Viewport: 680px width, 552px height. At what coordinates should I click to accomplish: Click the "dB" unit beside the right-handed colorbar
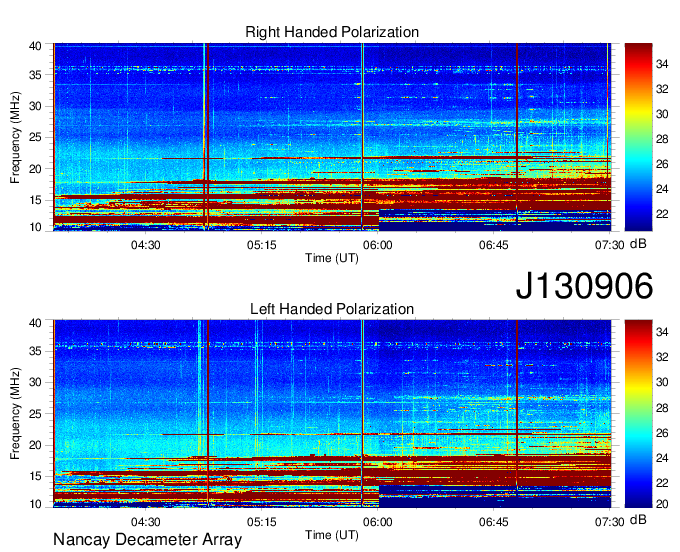pyautogui.click(x=638, y=244)
